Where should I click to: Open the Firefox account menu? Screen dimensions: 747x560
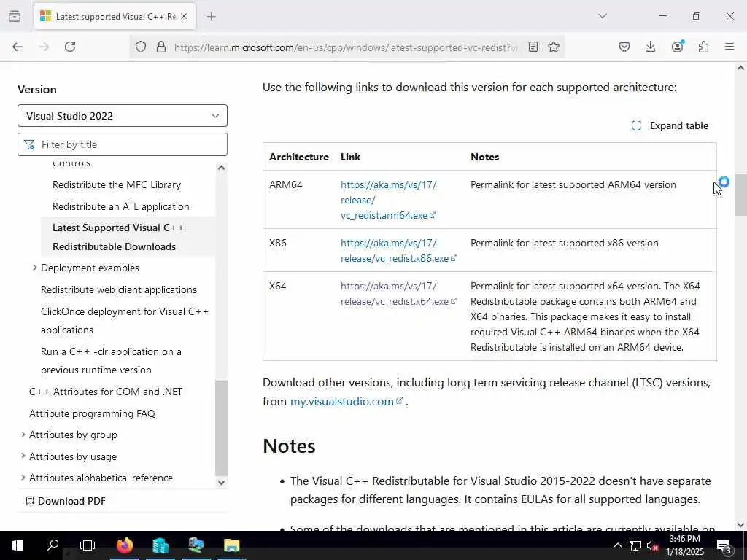677,47
